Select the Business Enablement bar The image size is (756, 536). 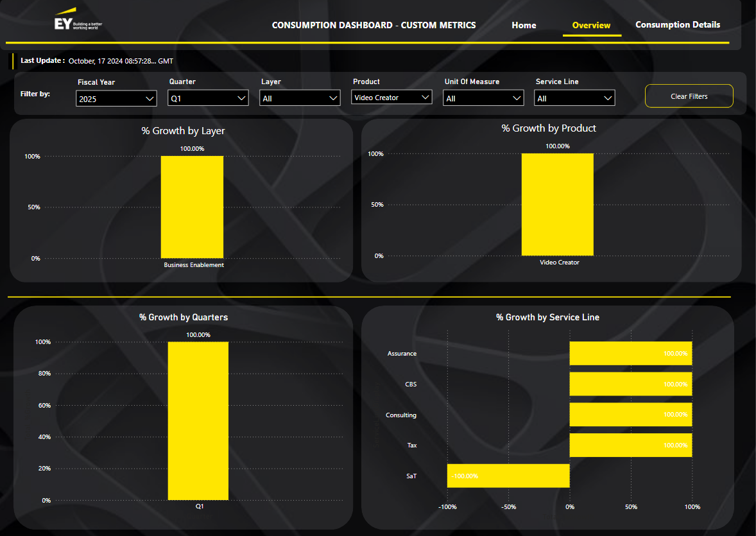(192, 207)
